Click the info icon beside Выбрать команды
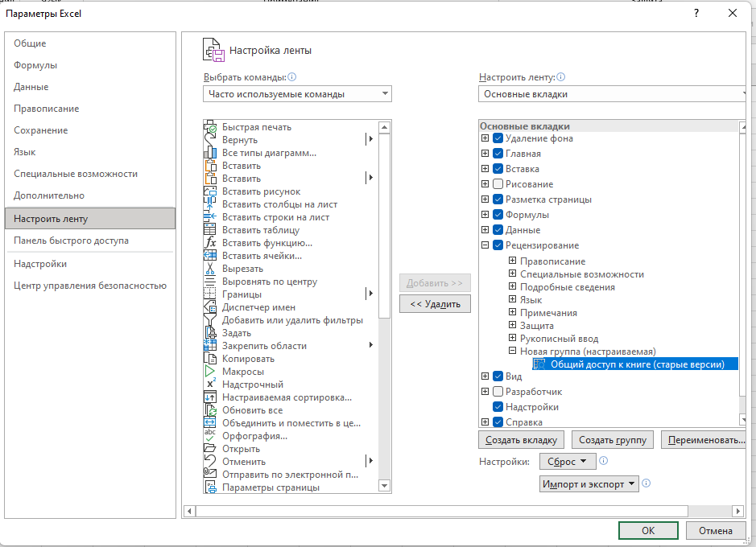This screenshot has width=756, height=547. pos(291,77)
